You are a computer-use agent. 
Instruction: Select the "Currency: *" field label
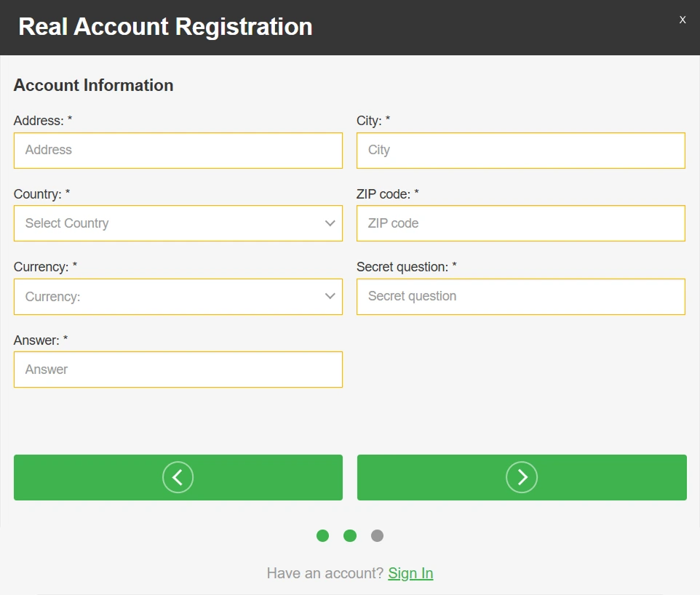coord(46,267)
